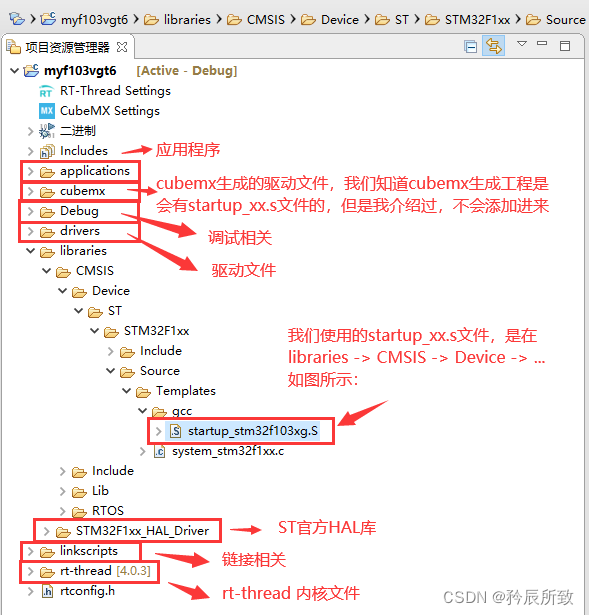Viewport: 589px width, 615px height.
Task: Click the myf103vgt6 project icon in tree
Action: (31, 71)
